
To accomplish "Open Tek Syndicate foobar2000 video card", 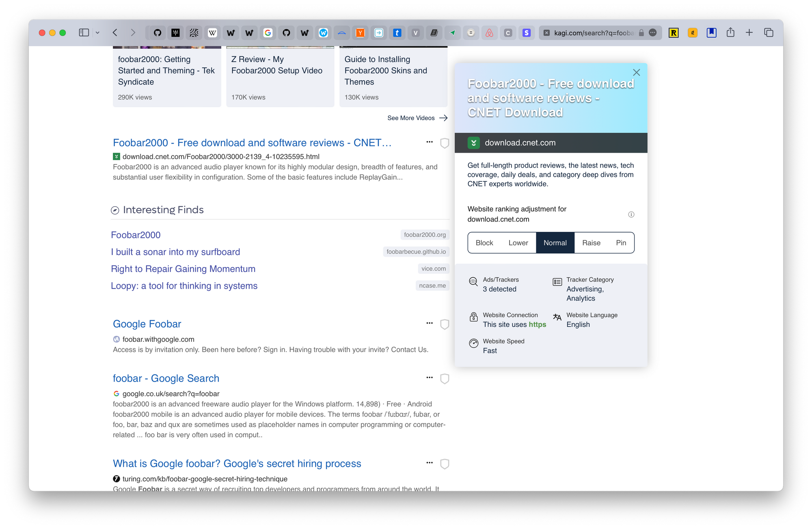I will [167, 76].
